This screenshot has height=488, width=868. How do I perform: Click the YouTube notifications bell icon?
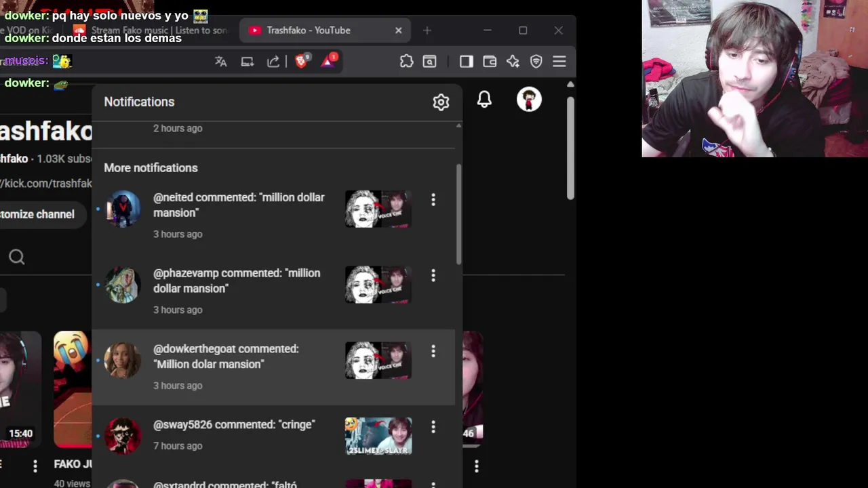pyautogui.click(x=484, y=100)
